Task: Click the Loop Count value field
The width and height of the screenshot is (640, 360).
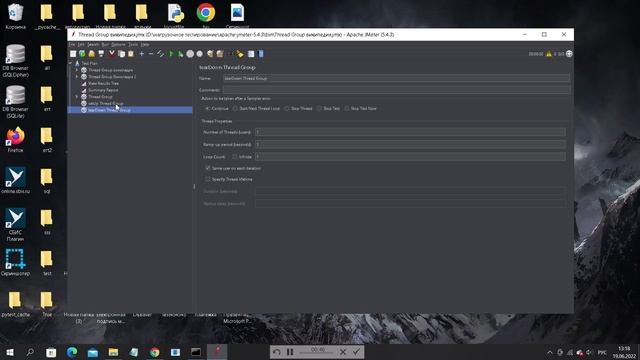Action: (x=410, y=157)
